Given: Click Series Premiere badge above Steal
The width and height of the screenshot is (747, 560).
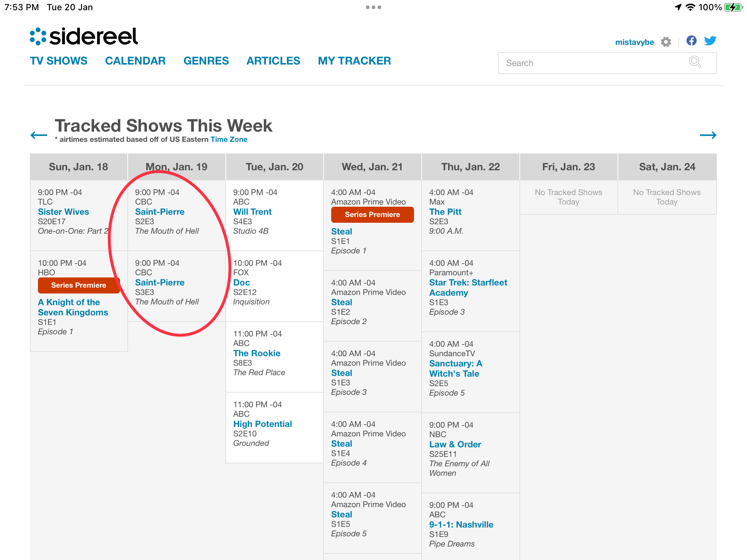Looking at the screenshot, I should click(x=372, y=215).
